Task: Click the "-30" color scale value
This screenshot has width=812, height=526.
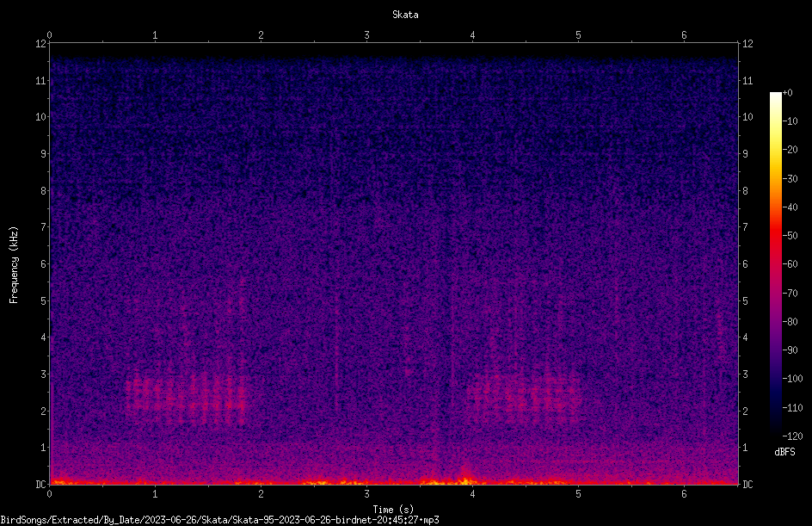Action: (x=790, y=179)
